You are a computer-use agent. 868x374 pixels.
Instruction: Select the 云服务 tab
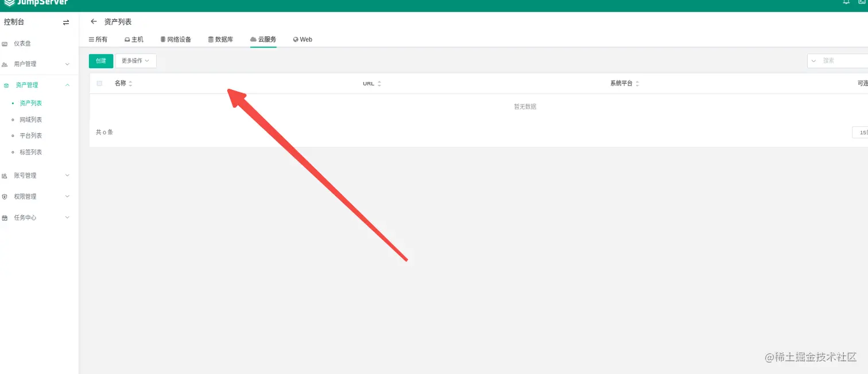point(263,40)
